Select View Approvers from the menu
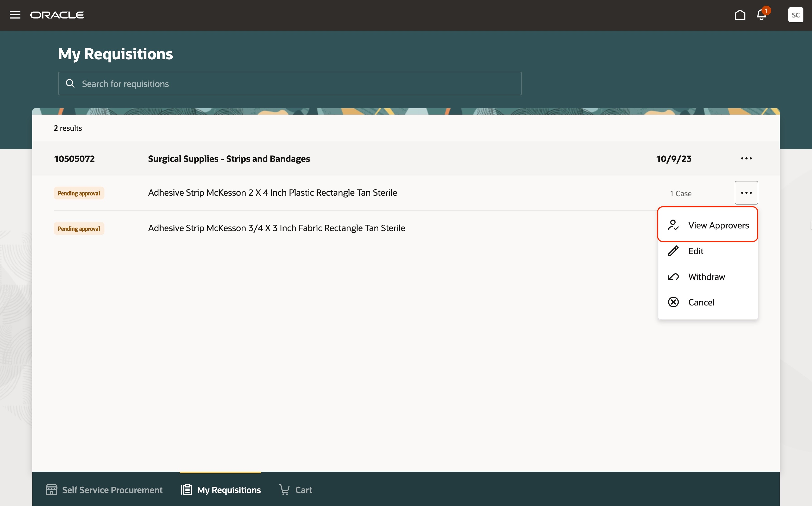 (x=718, y=225)
